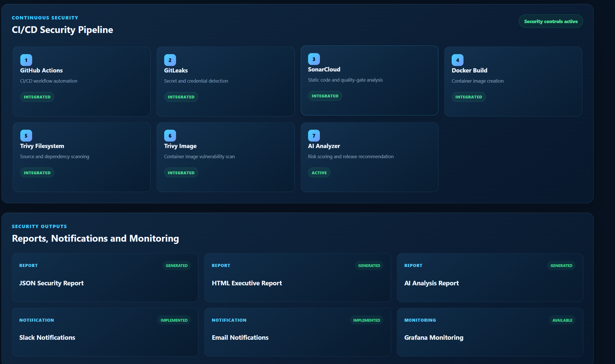Click 'Risk scoring and release recommendation' text
Viewport: 615px width, 364px height.
point(351,156)
